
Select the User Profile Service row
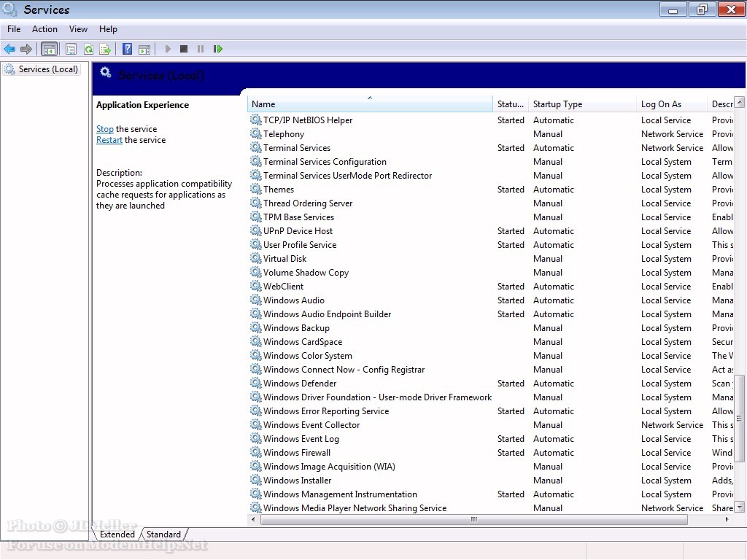tap(491, 244)
